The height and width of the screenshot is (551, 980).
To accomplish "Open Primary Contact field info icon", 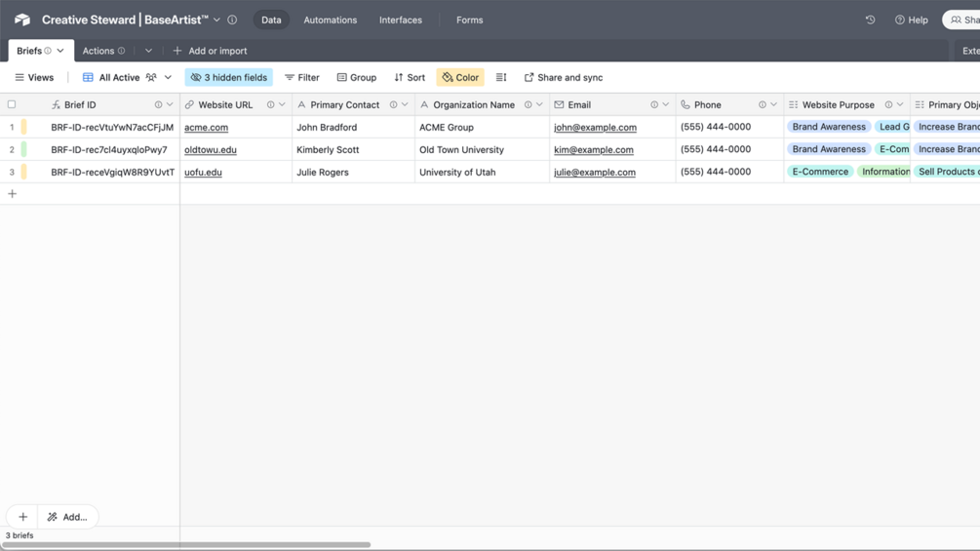I will pos(393,105).
